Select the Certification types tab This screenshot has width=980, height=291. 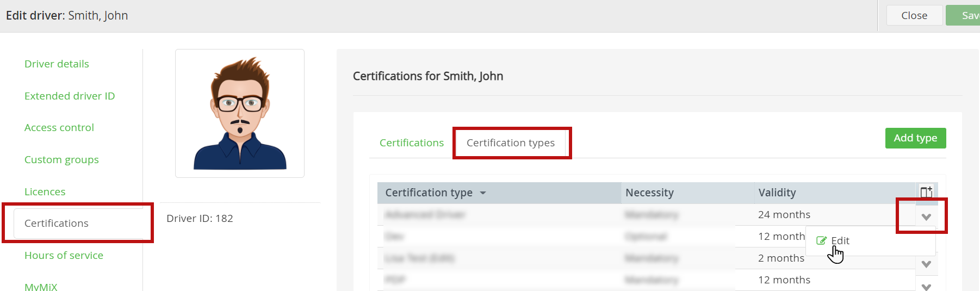511,143
